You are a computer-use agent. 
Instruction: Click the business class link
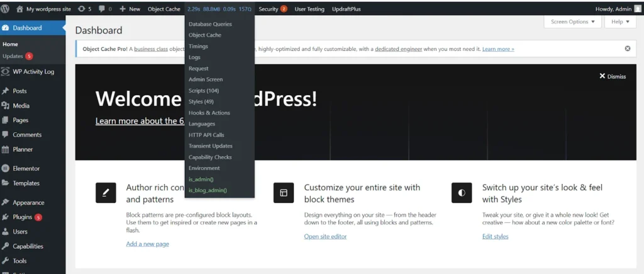pos(151,49)
